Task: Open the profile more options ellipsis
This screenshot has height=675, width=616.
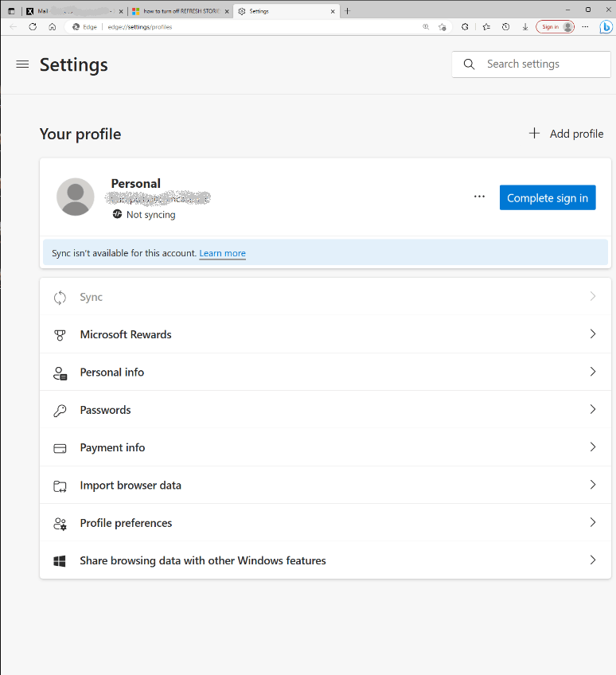Action: pyautogui.click(x=479, y=197)
